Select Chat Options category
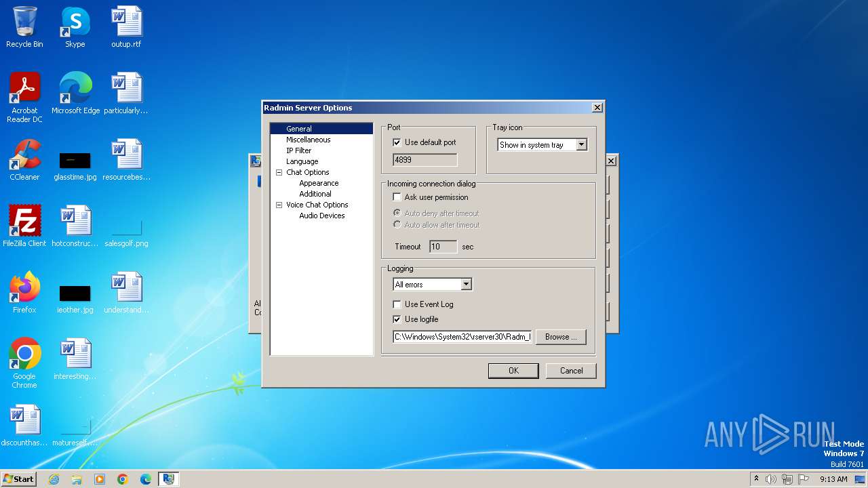Screen dimensions: 868x488 pos(307,172)
